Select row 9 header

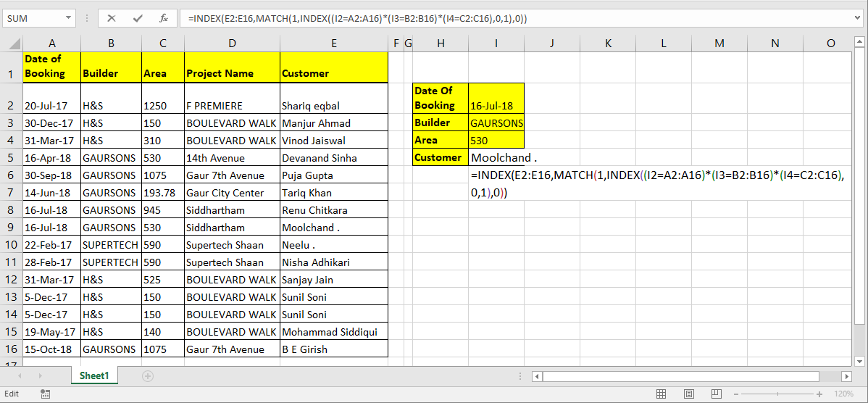pyautogui.click(x=11, y=228)
